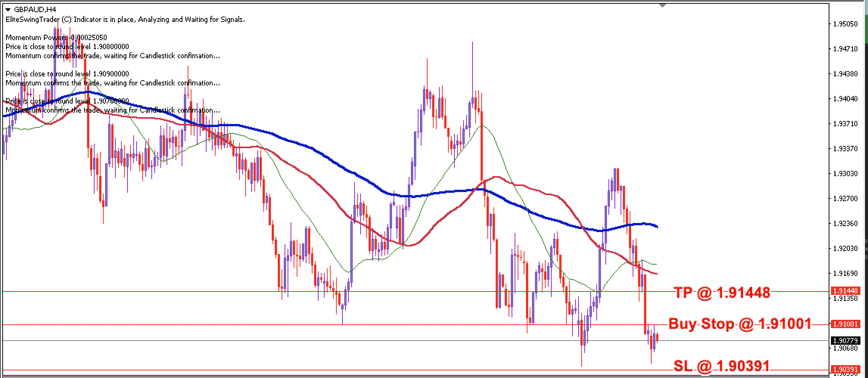Screen dimensions: 868x378
Task: Click the gray scroll-to-end arrow marker
Action: 662,5
